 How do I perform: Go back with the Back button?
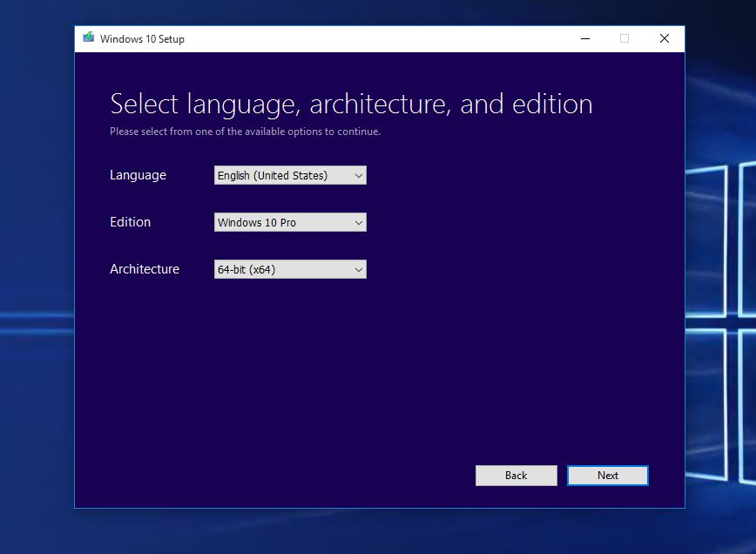point(516,475)
